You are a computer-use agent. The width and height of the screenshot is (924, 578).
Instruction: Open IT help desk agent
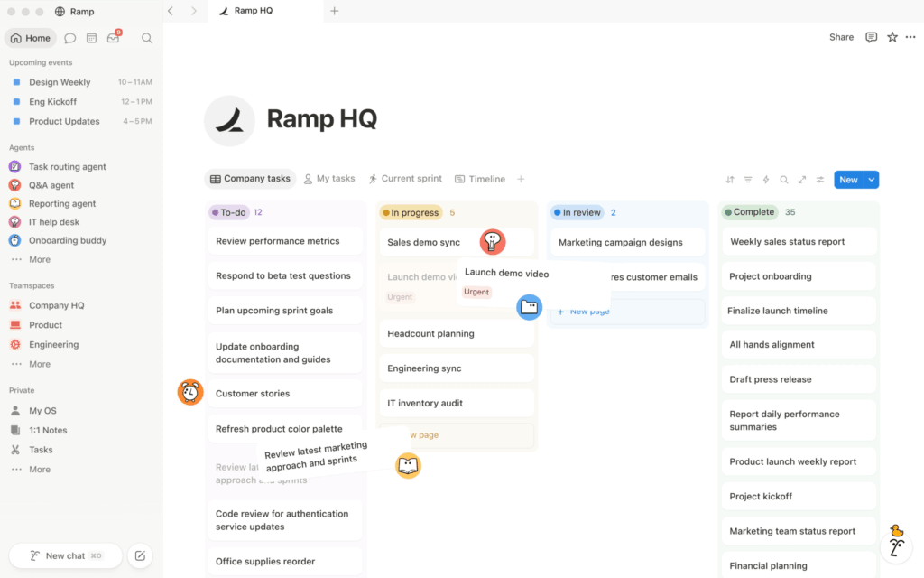pyautogui.click(x=53, y=222)
